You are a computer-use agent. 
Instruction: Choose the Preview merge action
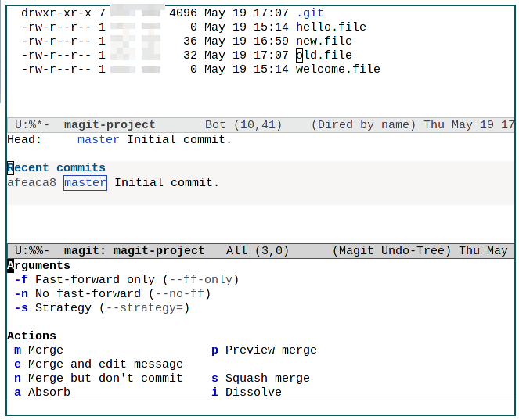click(265, 350)
